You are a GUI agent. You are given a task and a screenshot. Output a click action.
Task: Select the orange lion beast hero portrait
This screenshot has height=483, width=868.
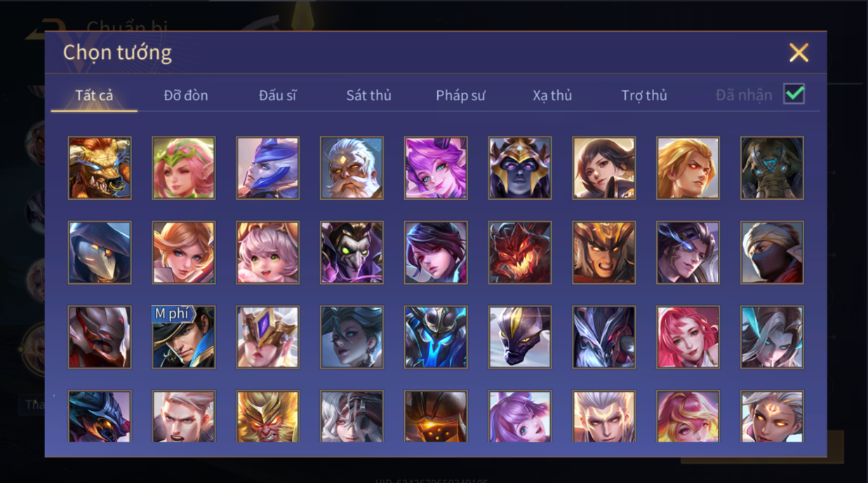click(100, 168)
